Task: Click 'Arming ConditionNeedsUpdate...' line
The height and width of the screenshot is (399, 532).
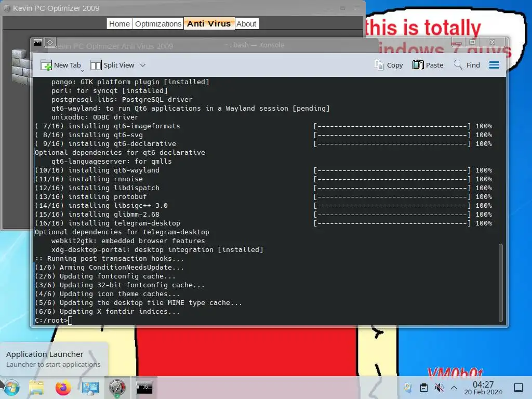Action: (x=109, y=268)
